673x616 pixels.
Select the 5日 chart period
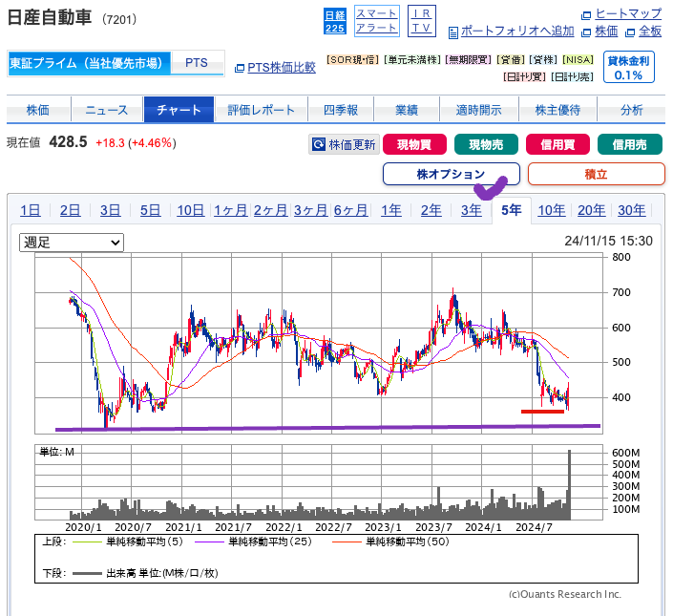(x=151, y=210)
